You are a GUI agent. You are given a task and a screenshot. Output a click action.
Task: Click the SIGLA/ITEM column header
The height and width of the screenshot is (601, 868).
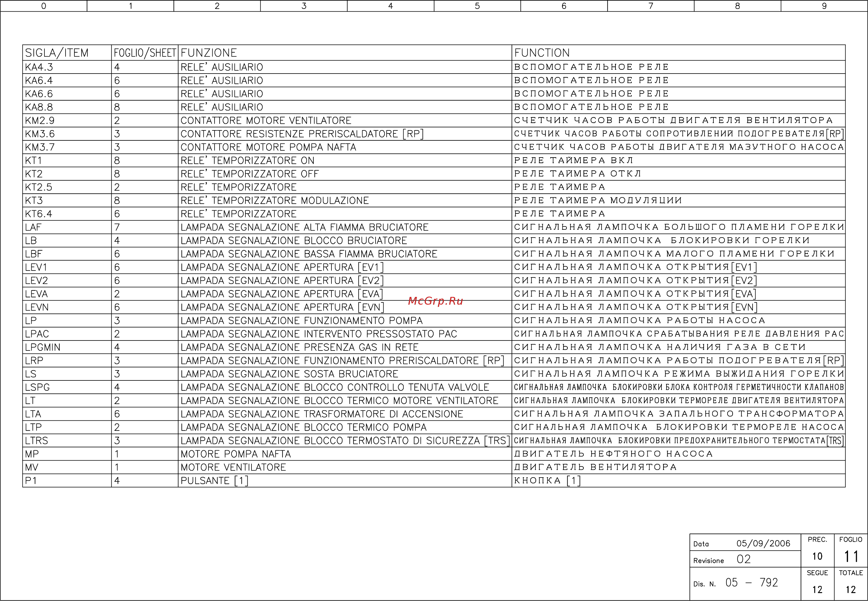pyautogui.click(x=67, y=53)
